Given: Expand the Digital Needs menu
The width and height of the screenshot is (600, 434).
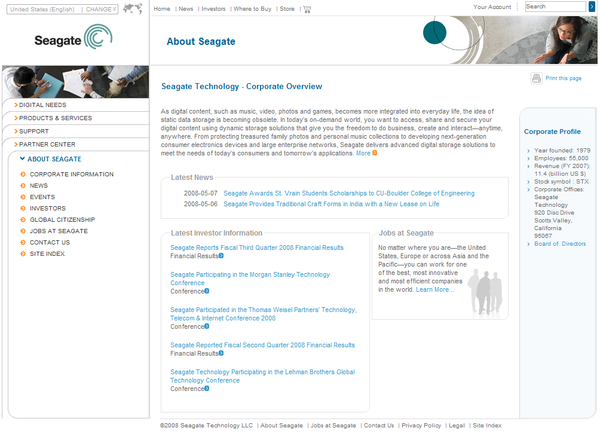Looking at the screenshot, I should coord(40,105).
